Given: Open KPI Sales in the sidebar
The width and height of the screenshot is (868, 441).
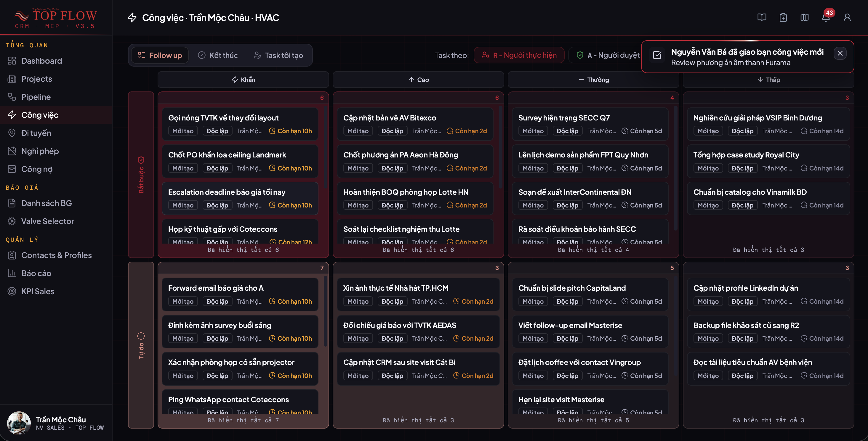Looking at the screenshot, I should click(56, 291).
